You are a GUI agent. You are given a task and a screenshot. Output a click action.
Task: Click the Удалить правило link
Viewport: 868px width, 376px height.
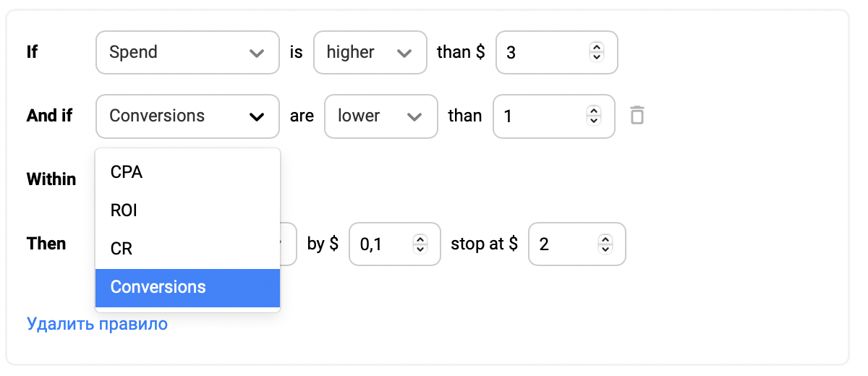[x=97, y=324]
